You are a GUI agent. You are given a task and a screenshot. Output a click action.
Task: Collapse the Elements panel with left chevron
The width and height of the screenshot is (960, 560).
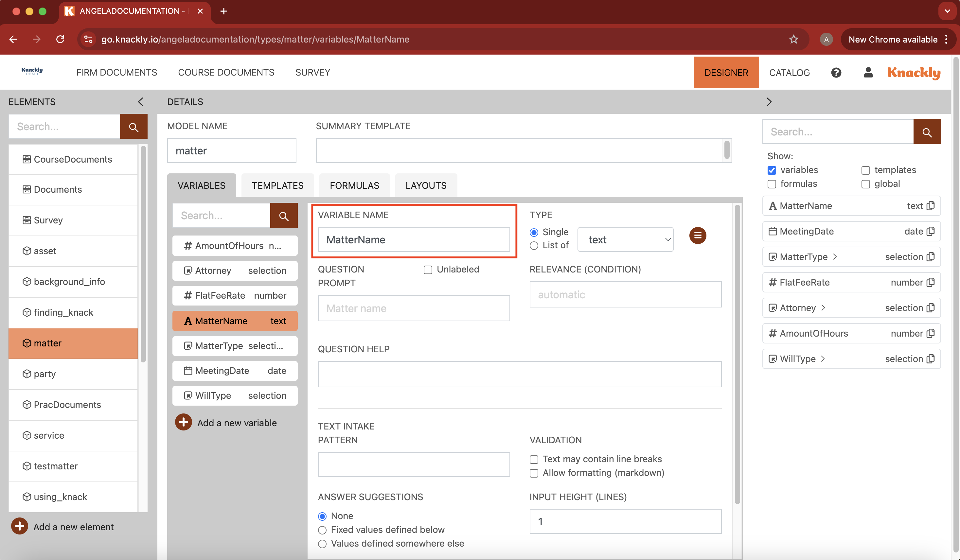tap(141, 102)
